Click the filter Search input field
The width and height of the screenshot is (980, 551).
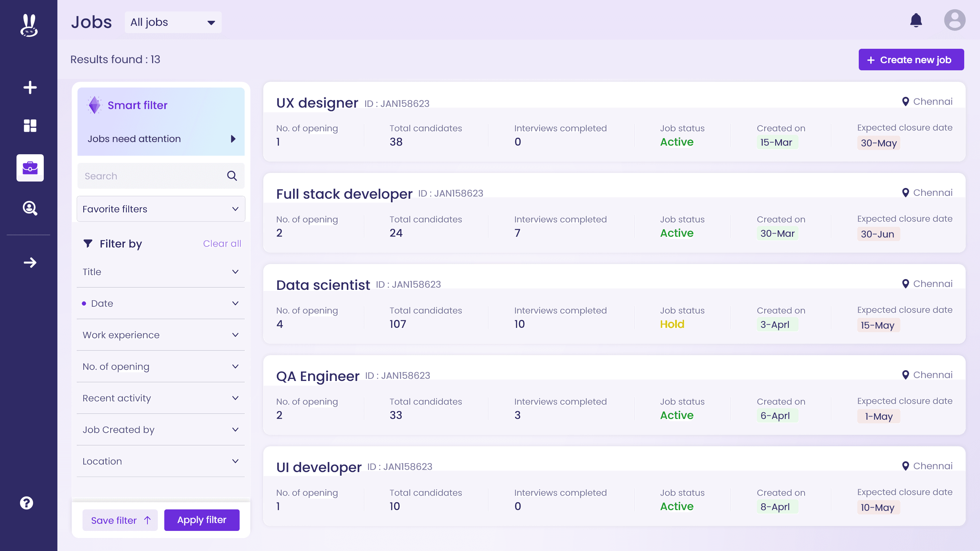(x=152, y=176)
